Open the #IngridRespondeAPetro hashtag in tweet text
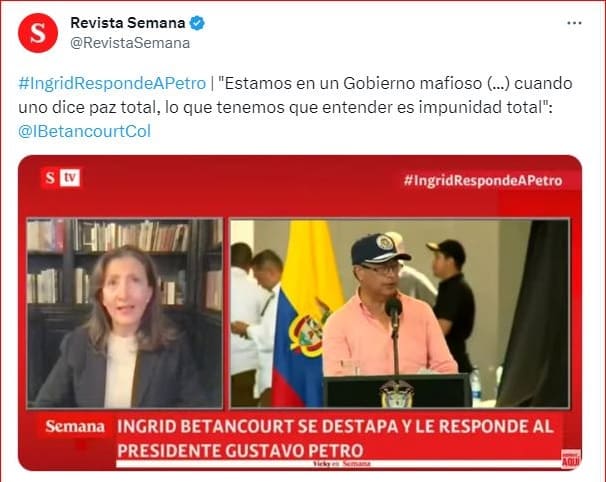 pos(112,83)
